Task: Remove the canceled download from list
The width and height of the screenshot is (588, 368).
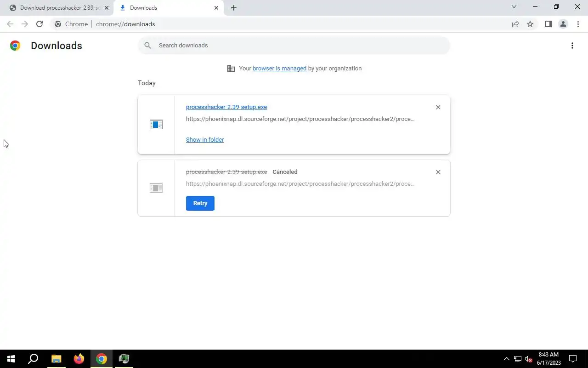Action: (438, 172)
